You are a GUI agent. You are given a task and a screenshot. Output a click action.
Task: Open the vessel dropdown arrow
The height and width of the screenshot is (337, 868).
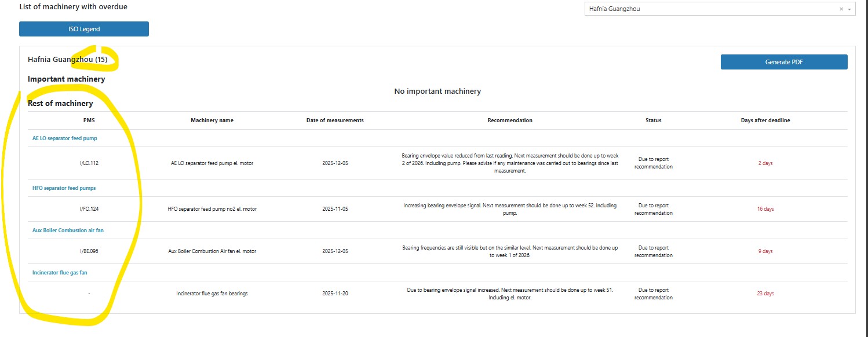849,9
